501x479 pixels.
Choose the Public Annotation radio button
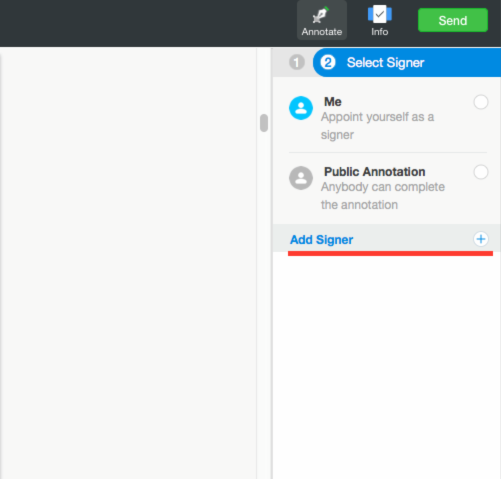481,172
